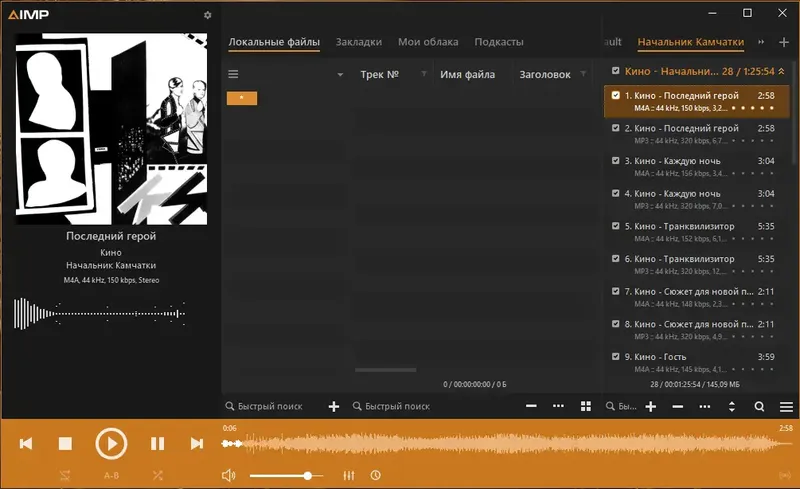Open playlist search magnifier icon

coord(759,406)
